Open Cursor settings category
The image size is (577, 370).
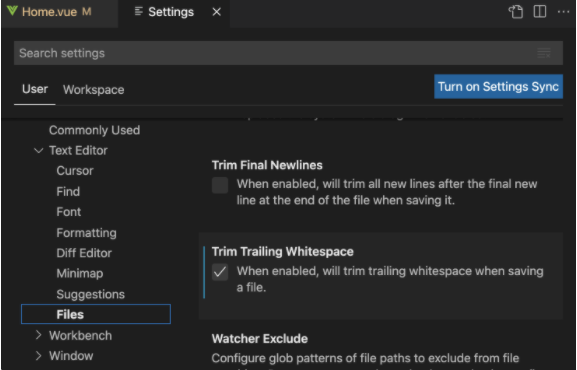pyautogui.click(x=75, y=171)
